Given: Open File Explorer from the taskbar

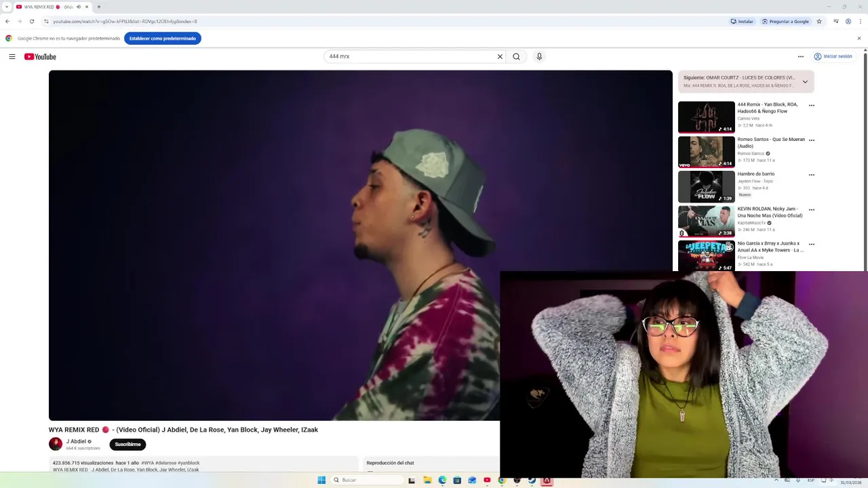Looking at the screenshot, I should click(x=427, y=480).
